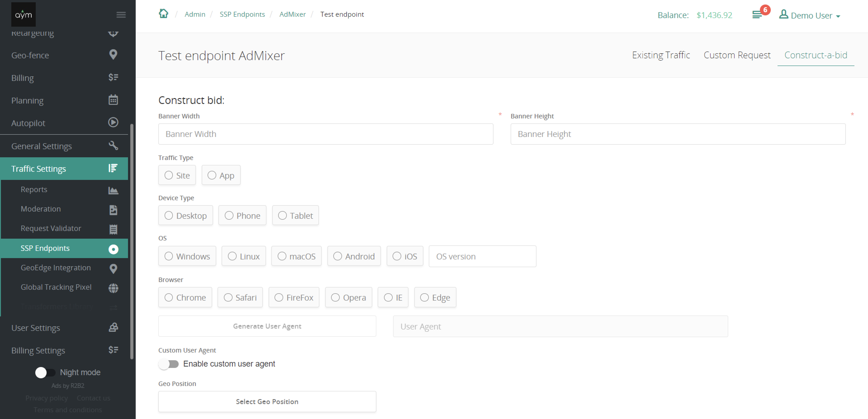Screen dimensions: 868x419
Task: Select macOS as OS
Action: (x=296, y=256)
